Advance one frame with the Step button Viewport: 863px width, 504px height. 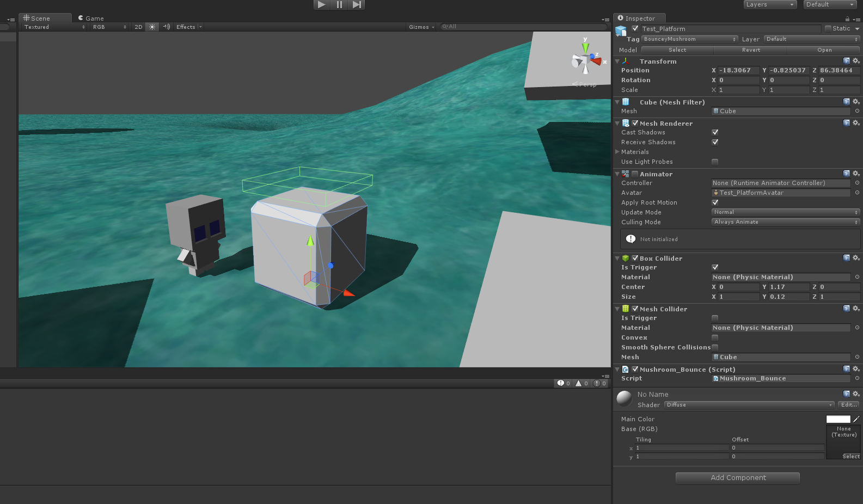[356, 4]
